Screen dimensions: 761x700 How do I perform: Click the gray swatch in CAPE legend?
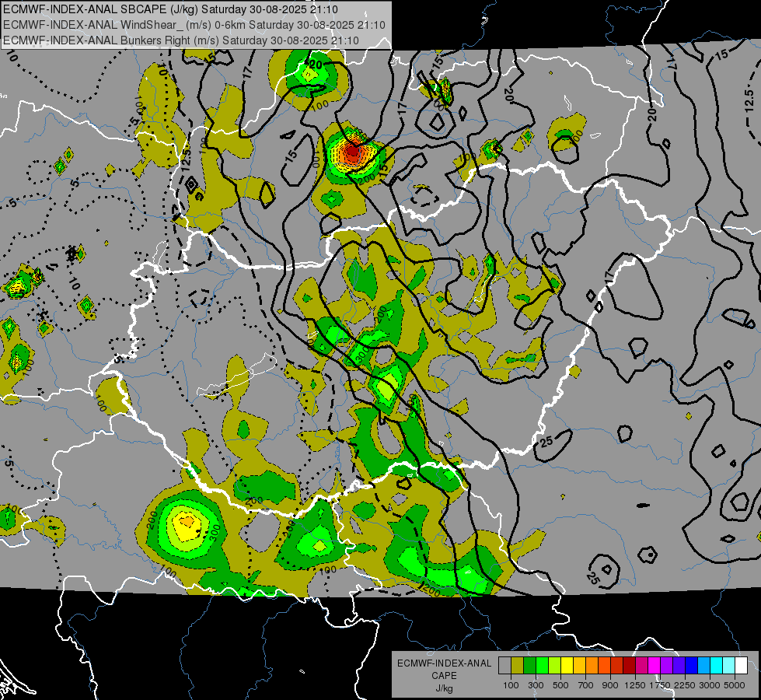[x=504, y=665]
